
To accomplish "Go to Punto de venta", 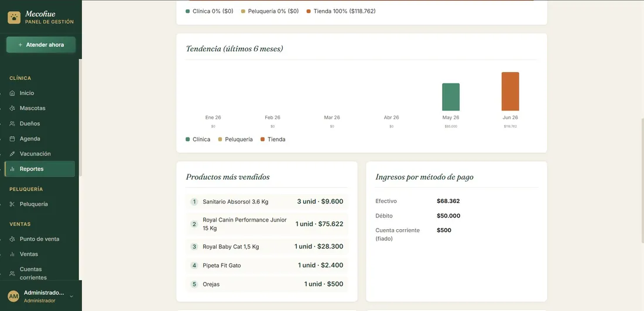I will pos(40,239).
